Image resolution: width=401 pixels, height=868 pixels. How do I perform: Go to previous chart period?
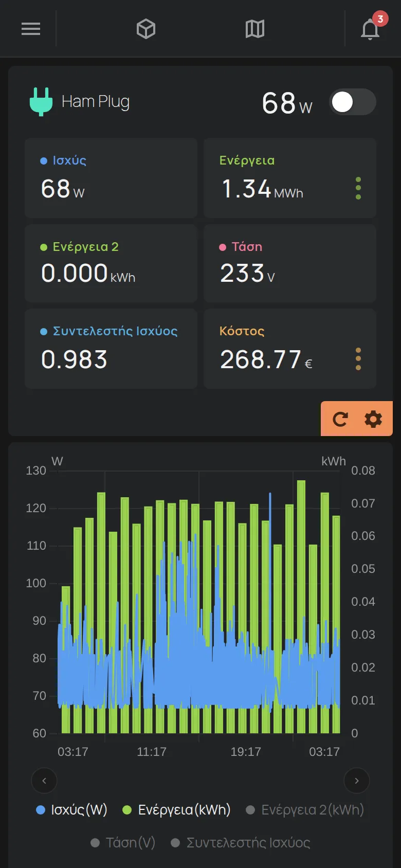tap(44, 781)
